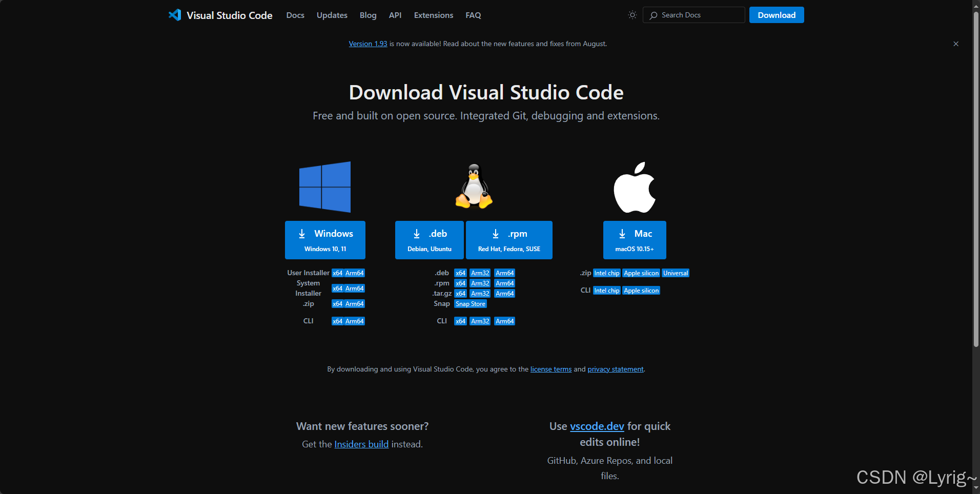Download the .deb Debian, Ubuntu package
The height and width of the screenshot is (494, 980).
430,240
